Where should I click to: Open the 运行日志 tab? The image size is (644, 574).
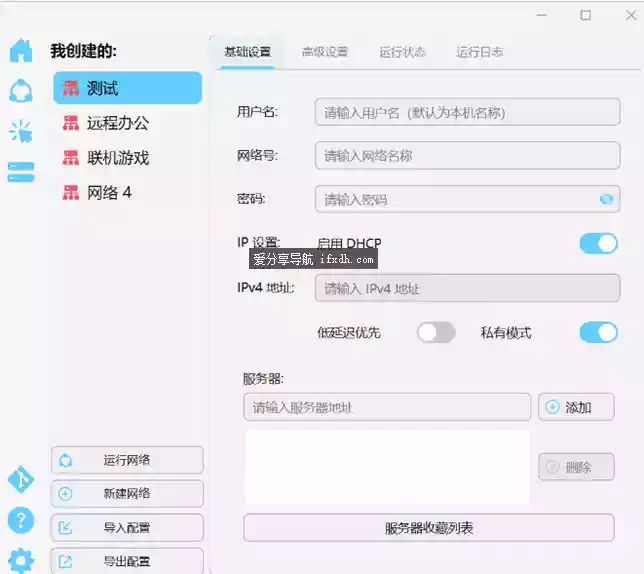point(479,52)
